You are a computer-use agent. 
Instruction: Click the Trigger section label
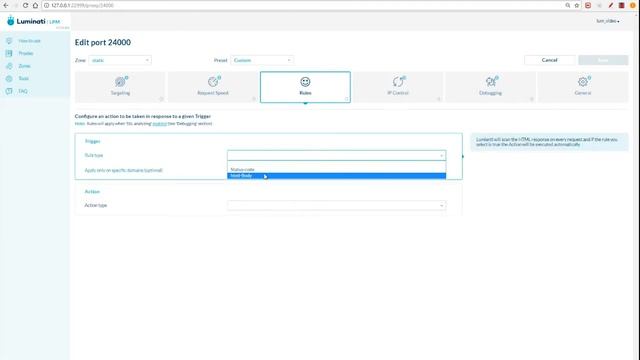(92, 141)
